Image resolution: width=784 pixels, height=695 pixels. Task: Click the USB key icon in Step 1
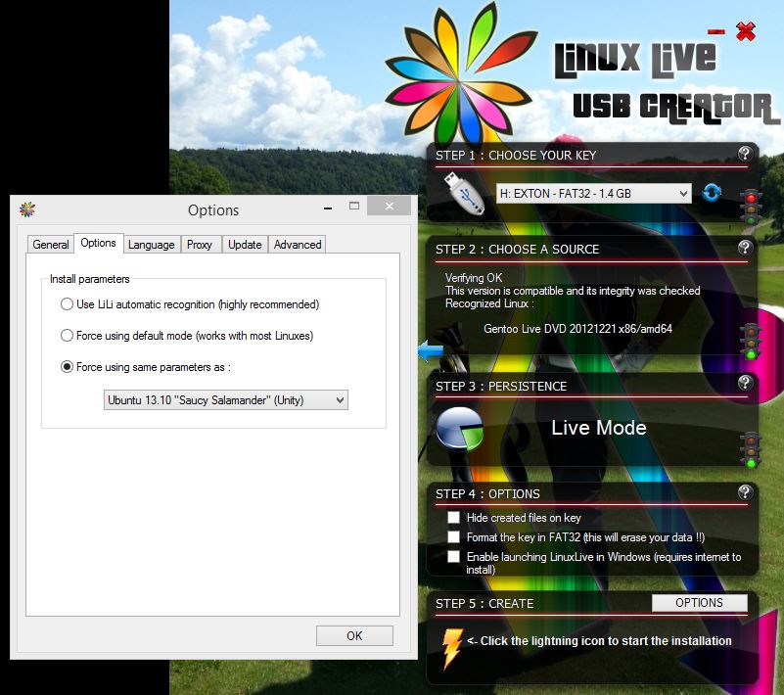[465, 193]
